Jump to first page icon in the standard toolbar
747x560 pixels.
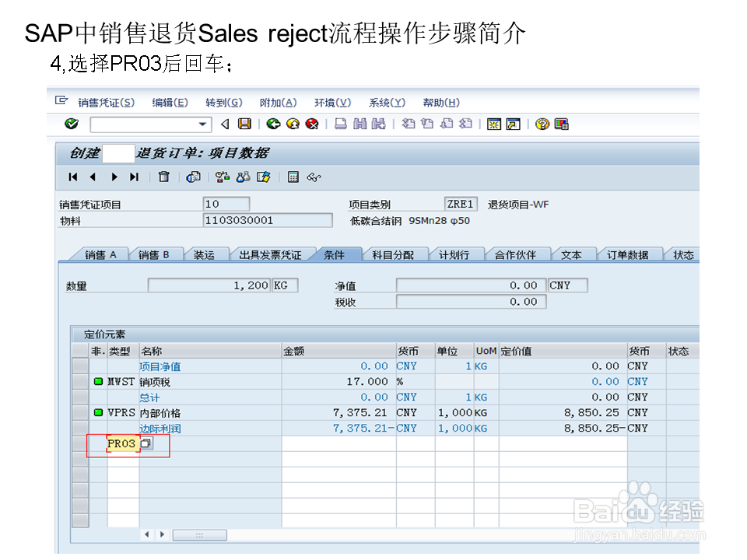click(x=409, y=124)
